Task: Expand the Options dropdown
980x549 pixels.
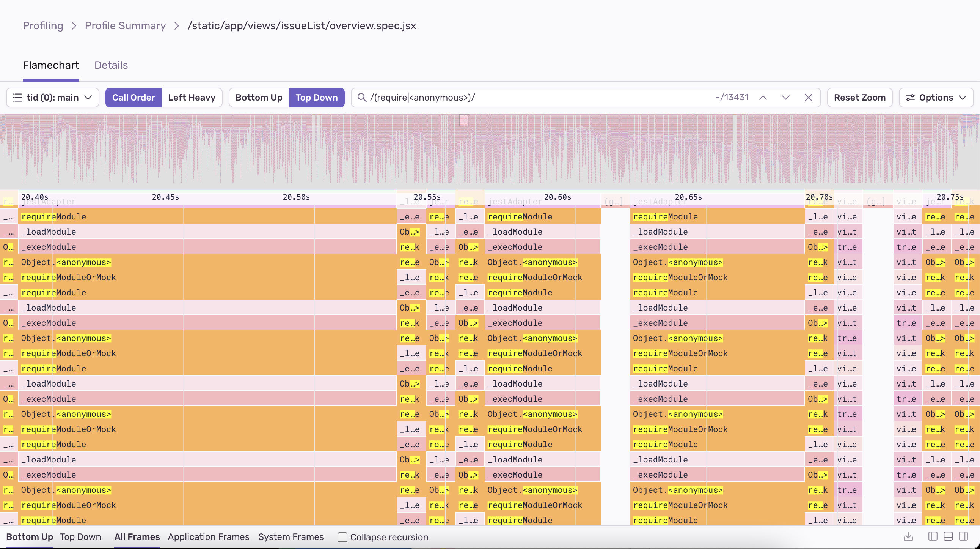Action: click(936, 98)
